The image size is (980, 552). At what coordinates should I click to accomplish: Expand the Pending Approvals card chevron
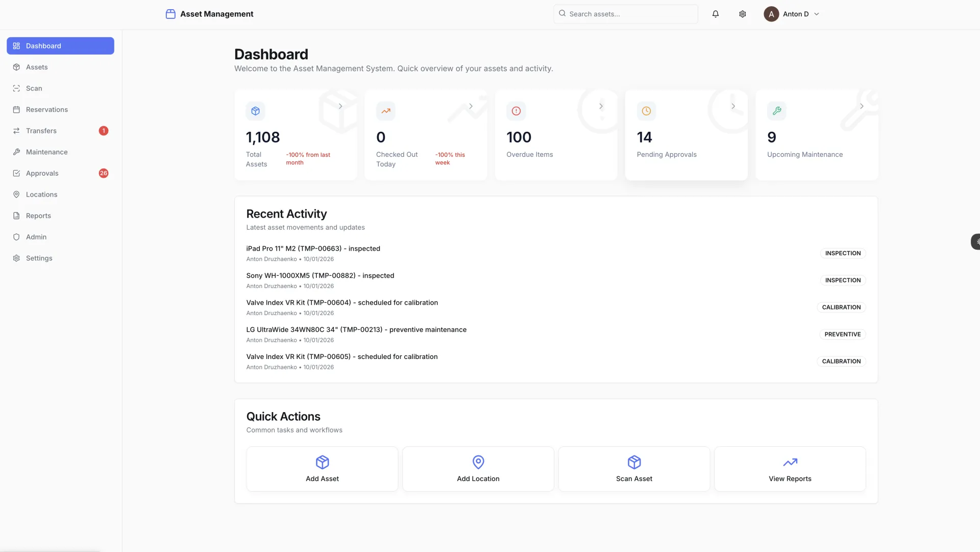click(x=733, y=106)
